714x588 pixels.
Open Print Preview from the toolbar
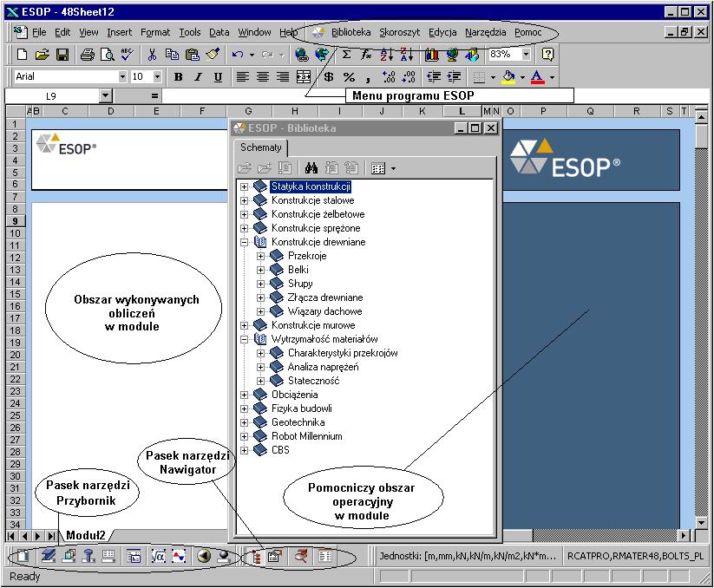point(107,55)
